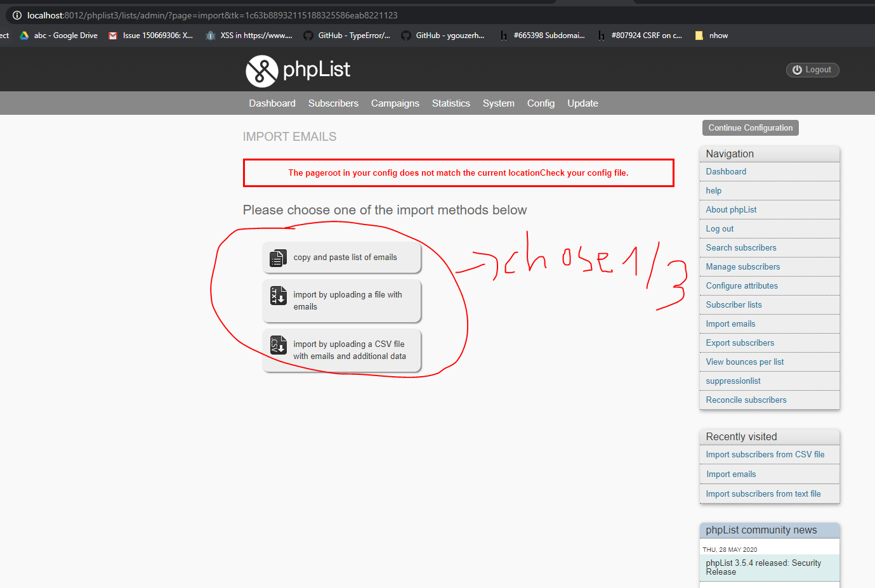Open the nhow bookmark folder
This screenshot has width=875, height=588.
click(x=711, y=36)
